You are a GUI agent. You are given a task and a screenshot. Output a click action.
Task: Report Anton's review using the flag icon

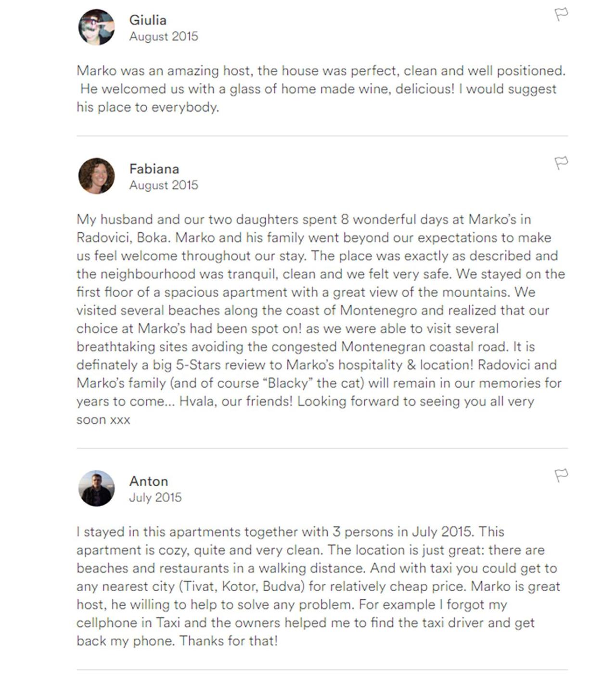pyautogui.click(x=561, y=475)
